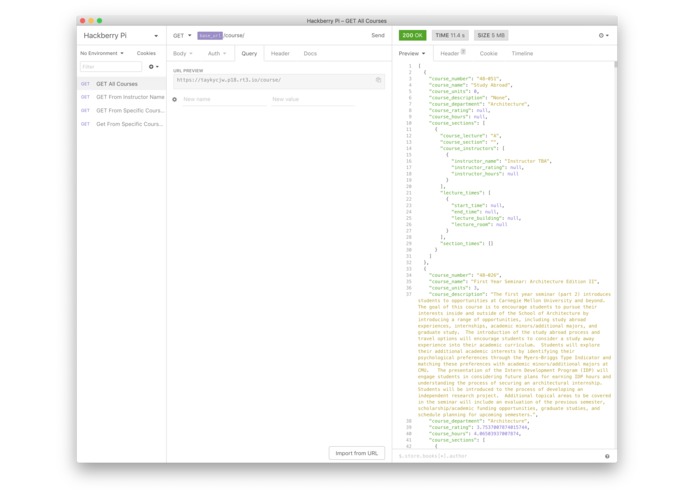Image resolution: width=695 pixels, height=494 pixels.
Task: Open the Body tab dropdown
Action: 183,53
